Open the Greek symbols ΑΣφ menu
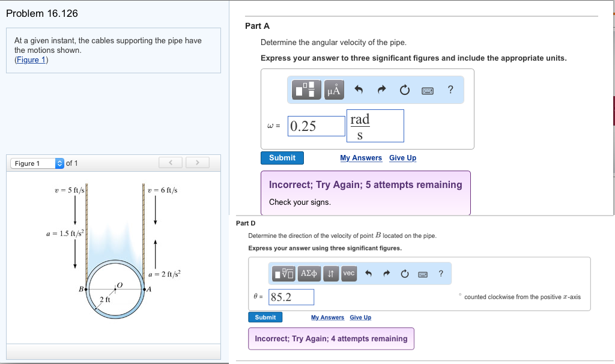Screen dimensions: 615x364 pos(309,274)
